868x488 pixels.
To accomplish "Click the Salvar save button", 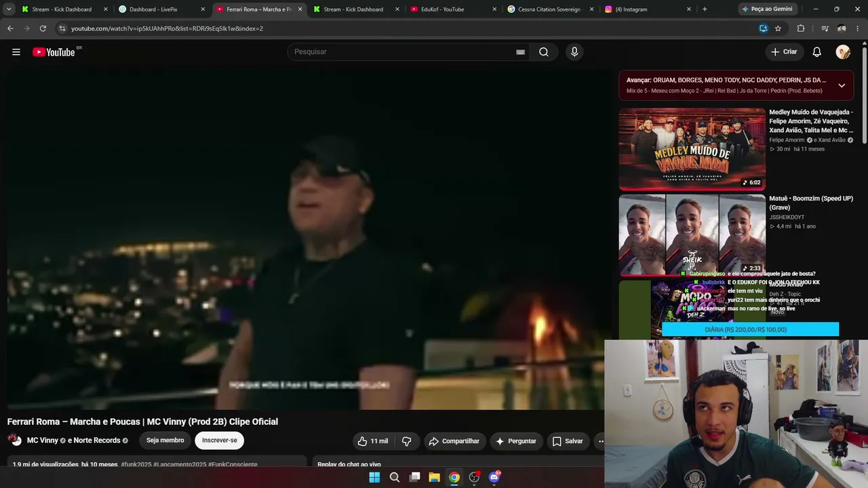I will 567,441.
